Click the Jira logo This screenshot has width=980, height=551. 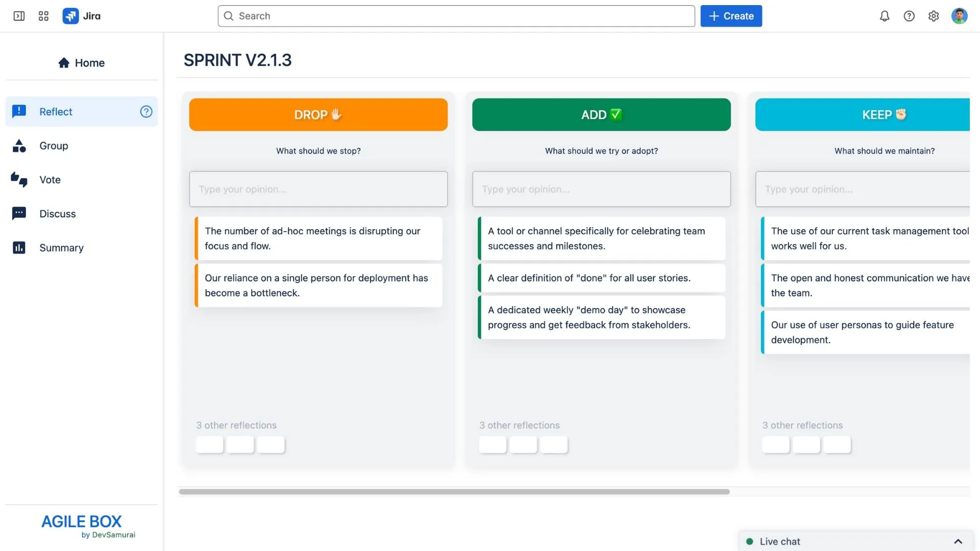click(82, 16)
